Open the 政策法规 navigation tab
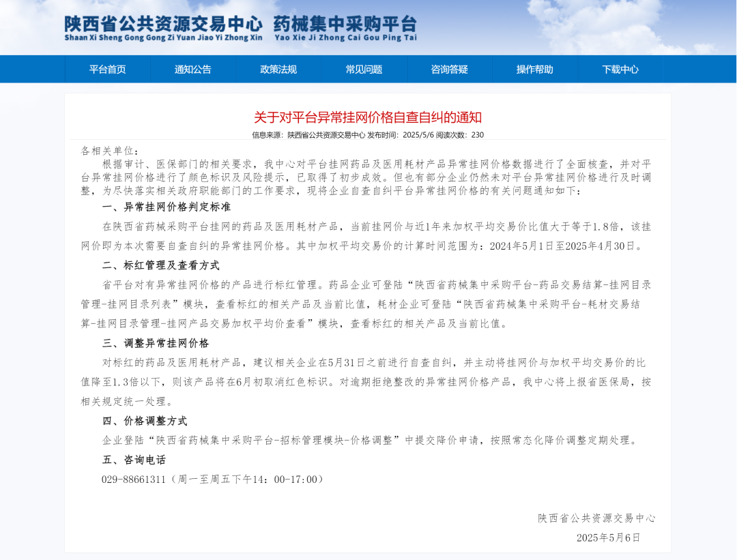This screenshot has height=560, width=737. point(278,70)
